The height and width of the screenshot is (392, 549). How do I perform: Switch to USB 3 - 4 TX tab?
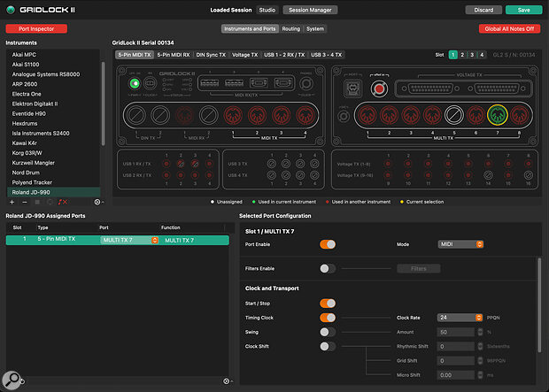coord(327,55)
